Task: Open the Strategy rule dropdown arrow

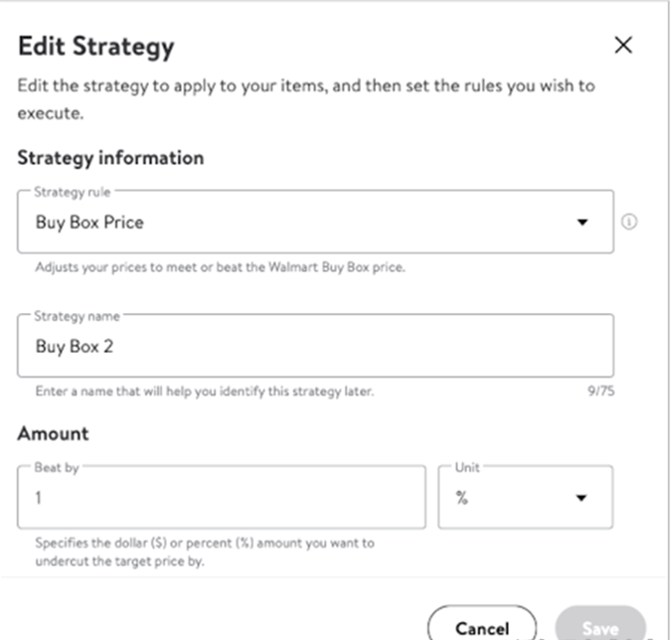Action: (x=582, y=222)
